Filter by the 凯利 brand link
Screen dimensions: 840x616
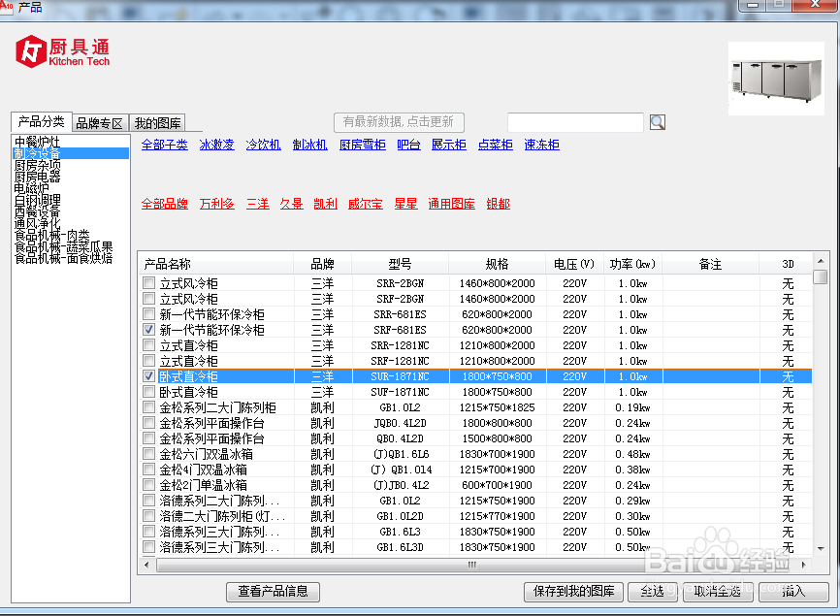325,204
